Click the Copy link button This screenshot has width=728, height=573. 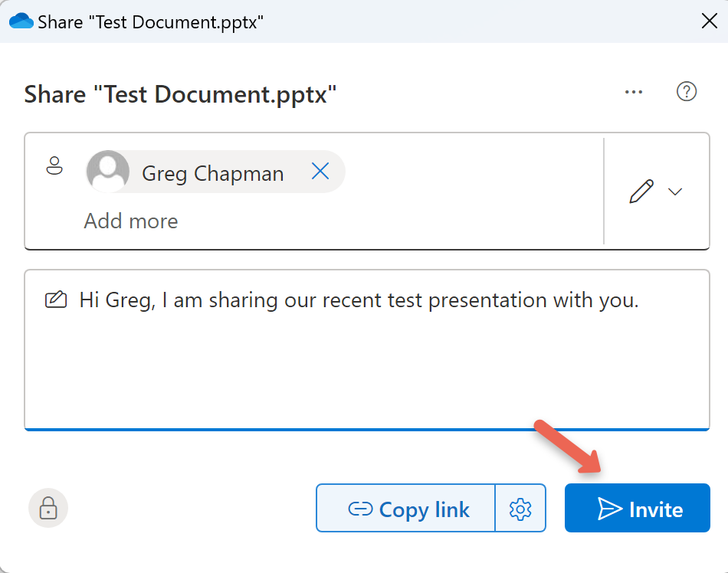pos(406,509)
